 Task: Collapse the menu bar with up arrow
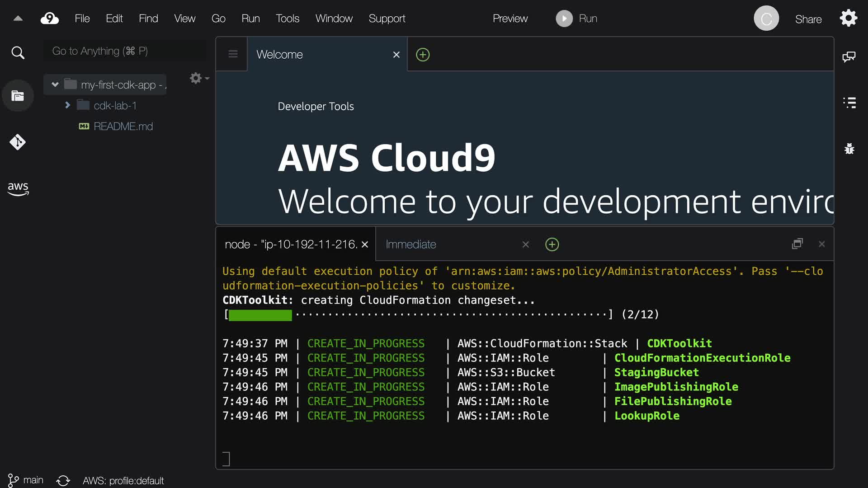[x=18, y=19]
